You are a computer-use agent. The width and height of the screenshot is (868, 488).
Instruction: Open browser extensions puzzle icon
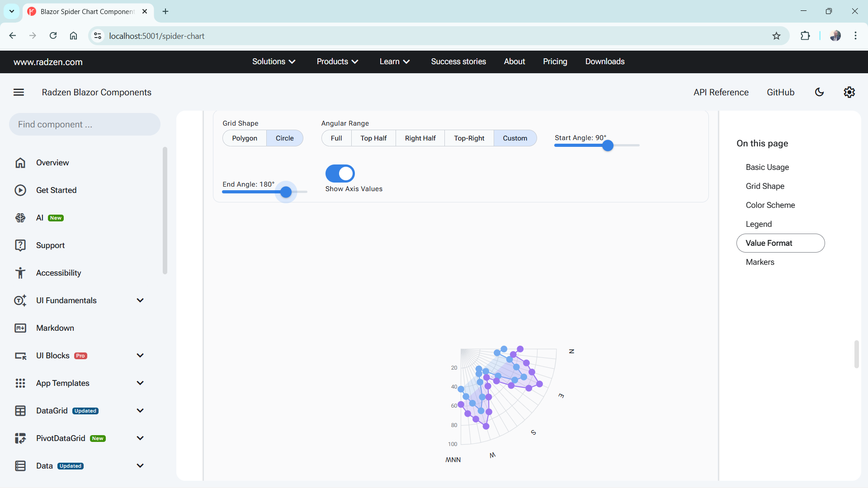805,36
